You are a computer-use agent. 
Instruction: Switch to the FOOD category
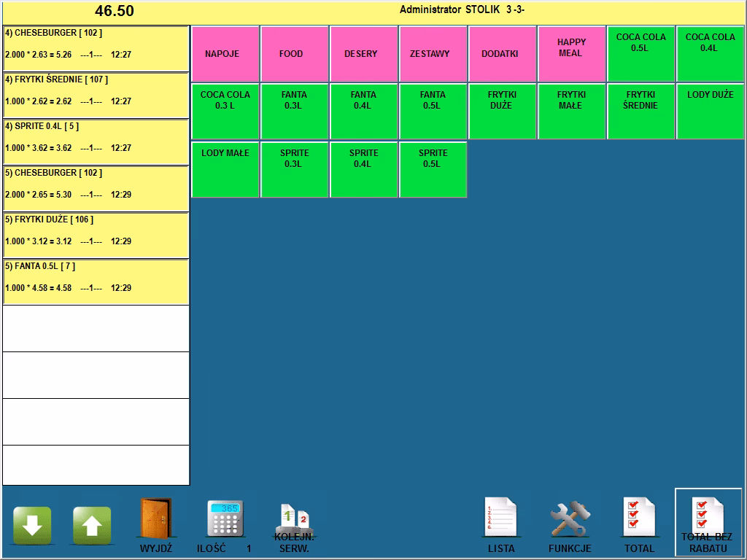(x=294, y=54)
